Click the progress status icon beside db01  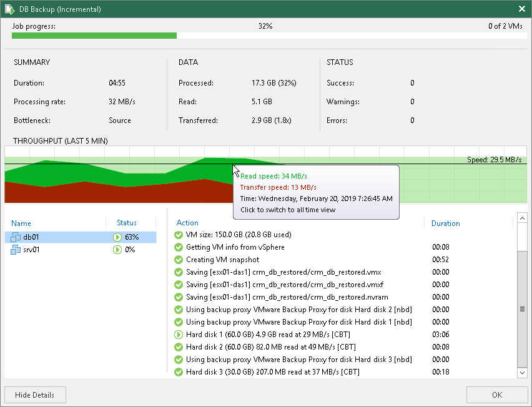click(117, 237)
